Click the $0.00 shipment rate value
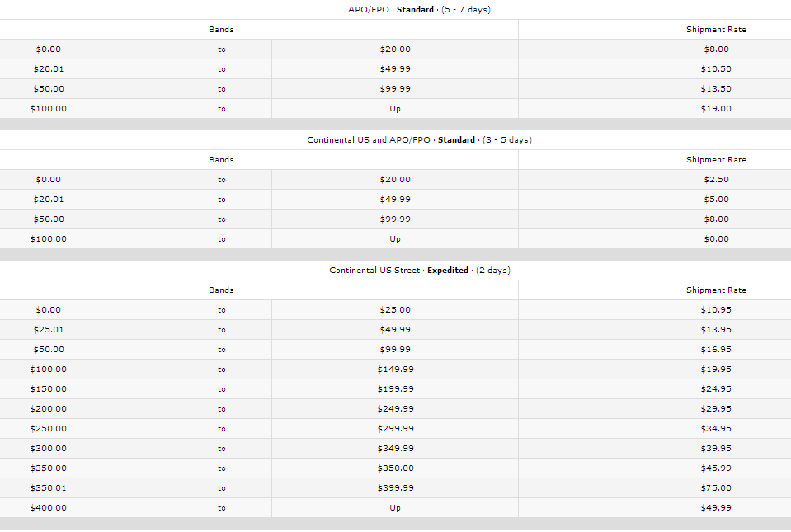The image size is (791, 532). (715, 239)
